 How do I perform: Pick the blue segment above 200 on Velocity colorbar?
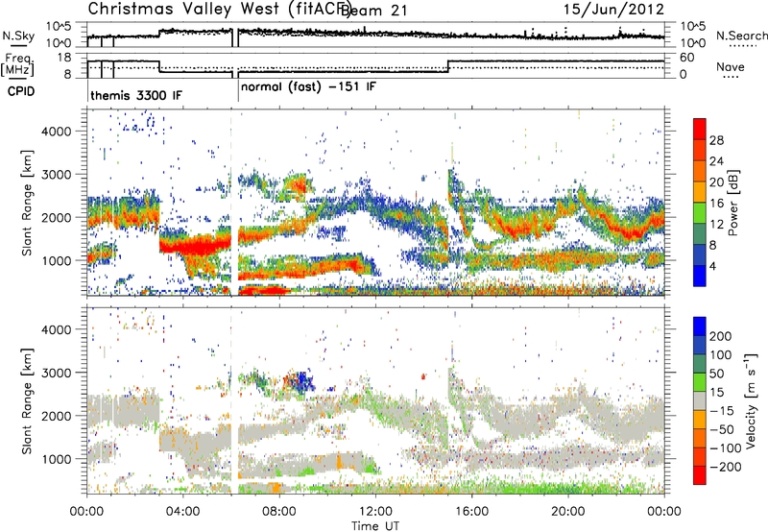click(x=700, y=326)
